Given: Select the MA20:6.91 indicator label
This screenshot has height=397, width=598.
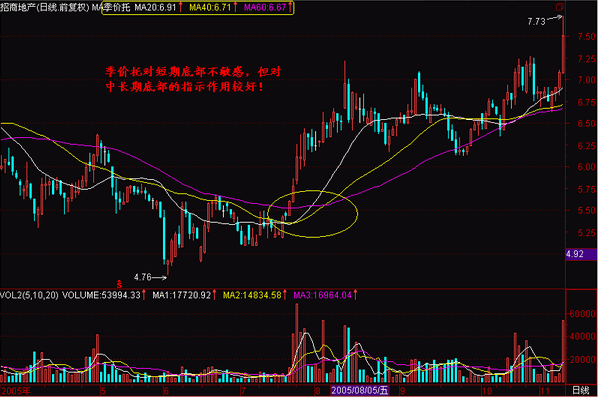Looking at the screenshot, I should click(155, 7).
